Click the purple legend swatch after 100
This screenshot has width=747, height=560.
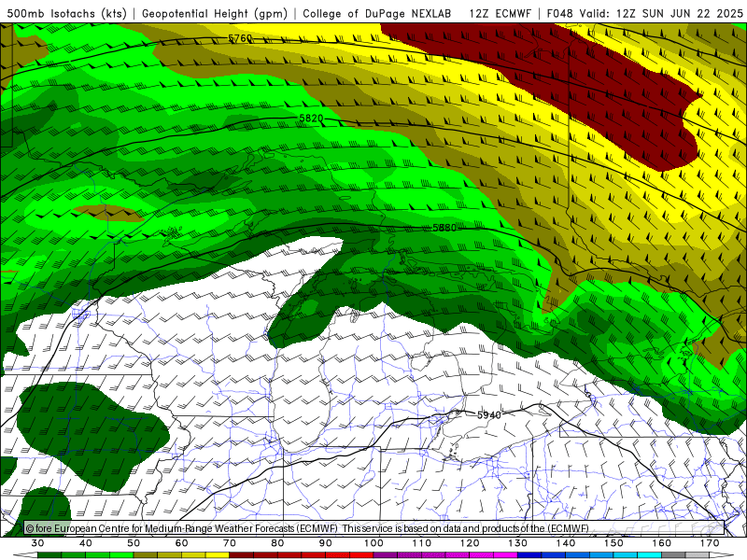(386, 555)
